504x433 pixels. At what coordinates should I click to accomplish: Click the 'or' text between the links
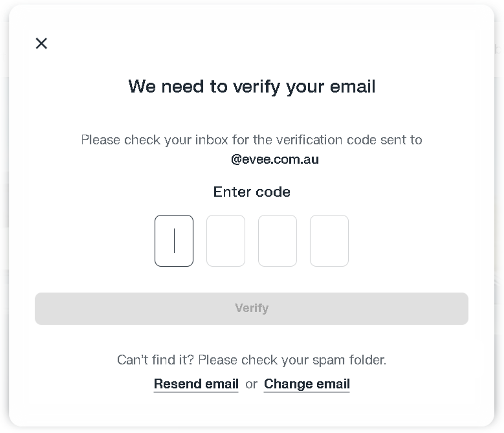tap(251, 384)
